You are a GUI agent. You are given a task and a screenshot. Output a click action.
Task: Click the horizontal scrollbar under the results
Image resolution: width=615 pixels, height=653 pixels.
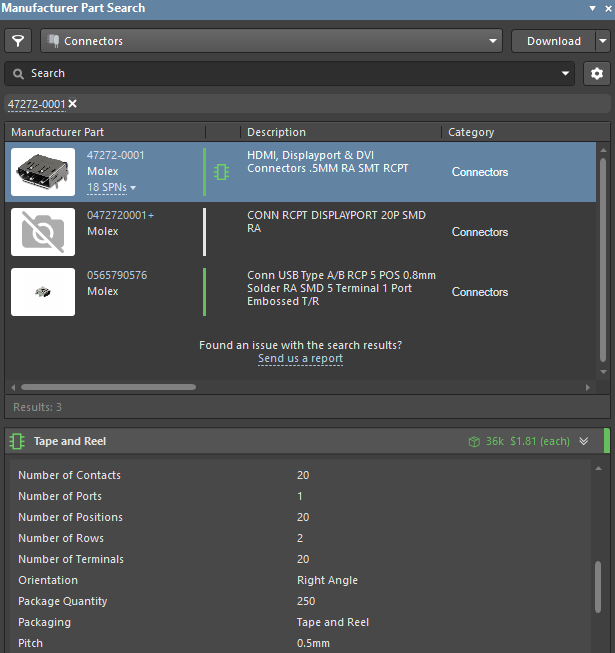pos(108,387)
